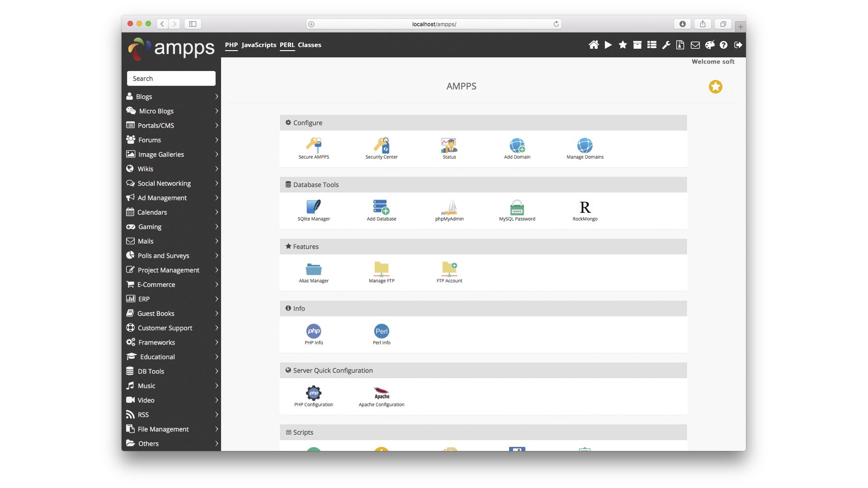Click the yellow star favorite badge
Image resolution: width=868 pixels, height=488 pixels.
(x=715, y=87)
